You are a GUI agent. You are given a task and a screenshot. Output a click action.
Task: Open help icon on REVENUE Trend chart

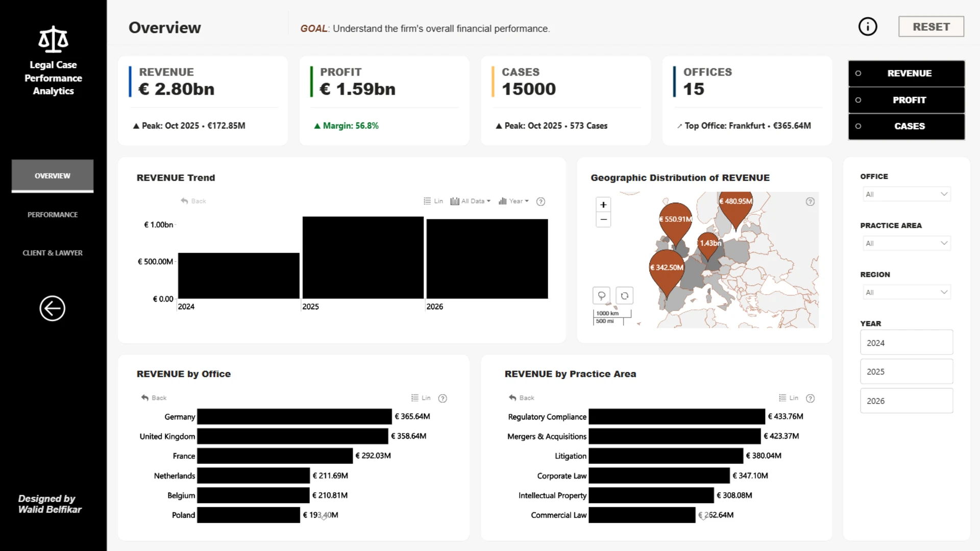[x=541, y=202]
